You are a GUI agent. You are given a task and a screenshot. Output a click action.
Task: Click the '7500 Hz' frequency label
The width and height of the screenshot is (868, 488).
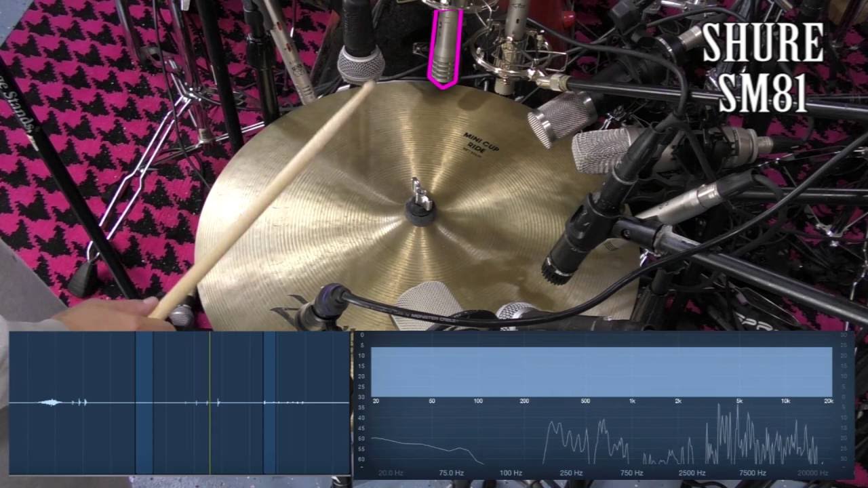[x=753, y=473]
